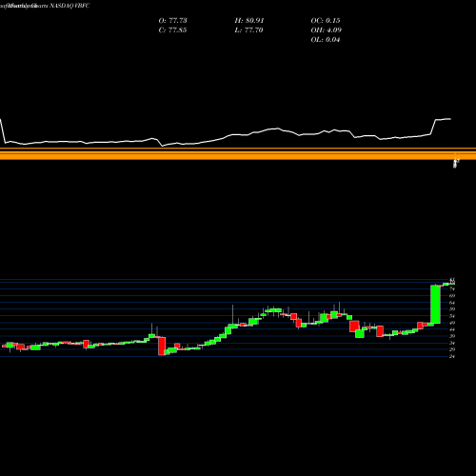Viewport: 476px width, 476px height.
Task: Click the 24 price axis label
Action: pyautogui.click(x=452, y=357)
